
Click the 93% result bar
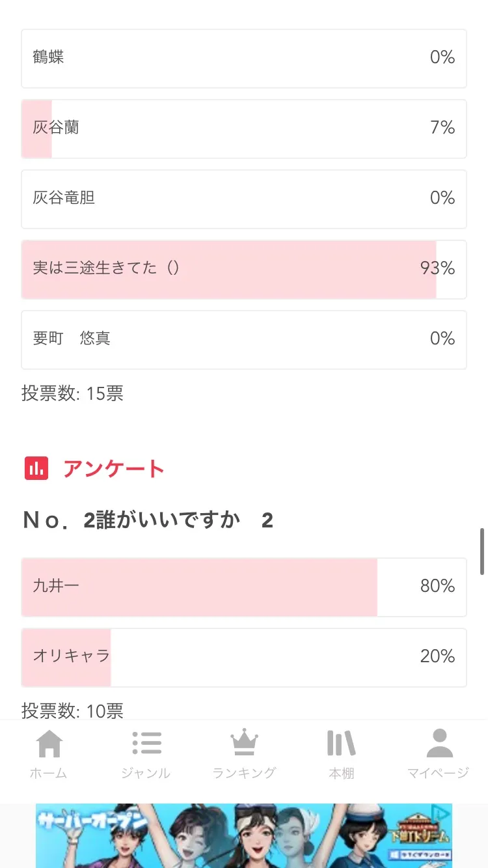point(228,270)
